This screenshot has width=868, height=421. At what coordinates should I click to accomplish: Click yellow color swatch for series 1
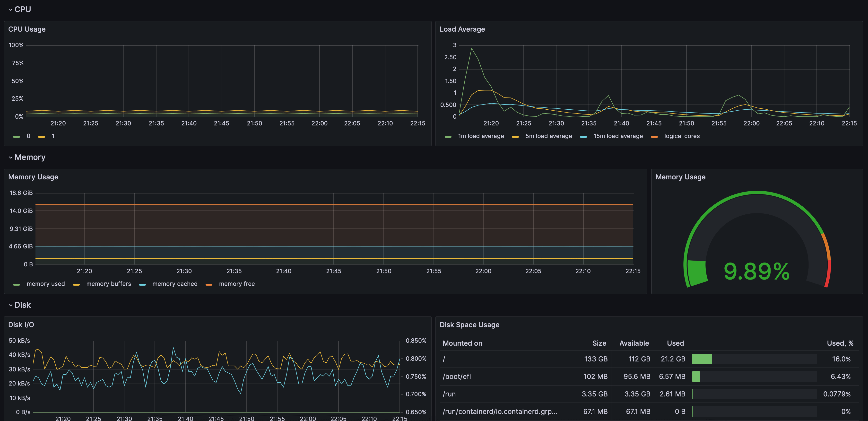point(42,137)
